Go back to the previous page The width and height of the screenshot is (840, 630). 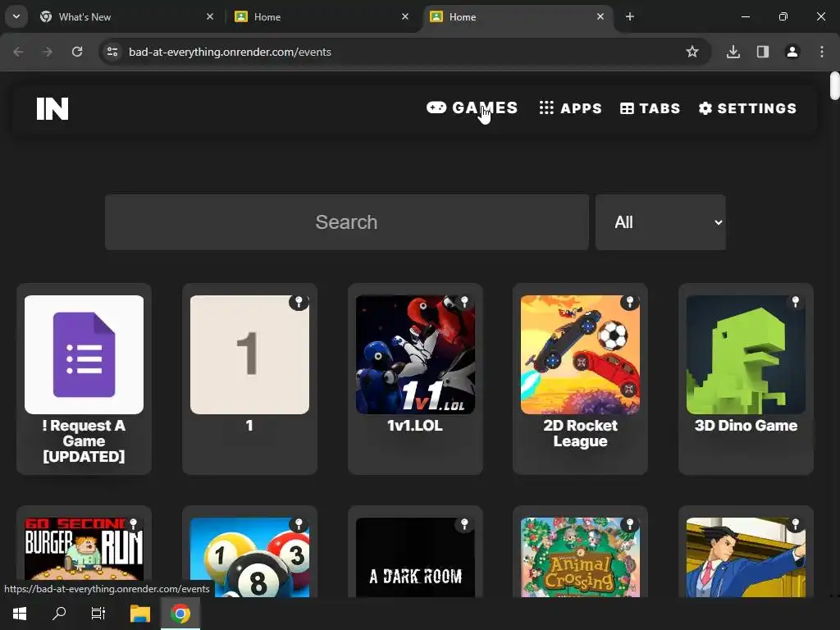coord(19,52)
